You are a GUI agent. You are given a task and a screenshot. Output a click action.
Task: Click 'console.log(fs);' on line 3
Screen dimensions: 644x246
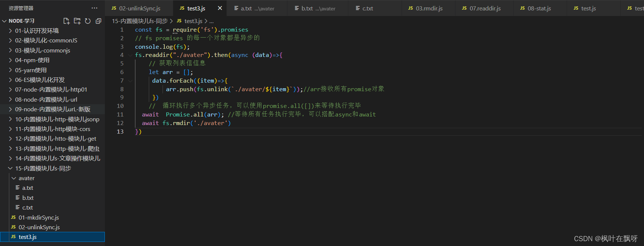[x=162, y=47]
